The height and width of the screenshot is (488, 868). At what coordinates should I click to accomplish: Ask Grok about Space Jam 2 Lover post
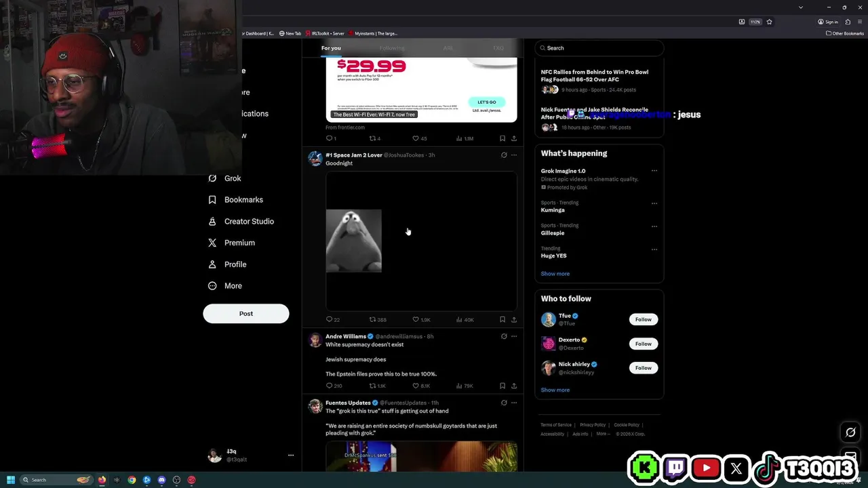pyautogui.click(x=504, y=155)
